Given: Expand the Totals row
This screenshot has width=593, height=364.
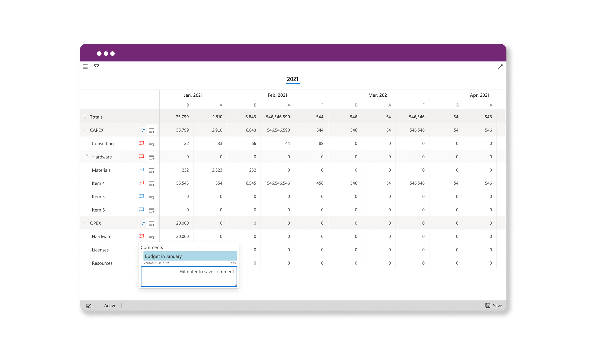Looking at the screenshot, I should point(85,117).
